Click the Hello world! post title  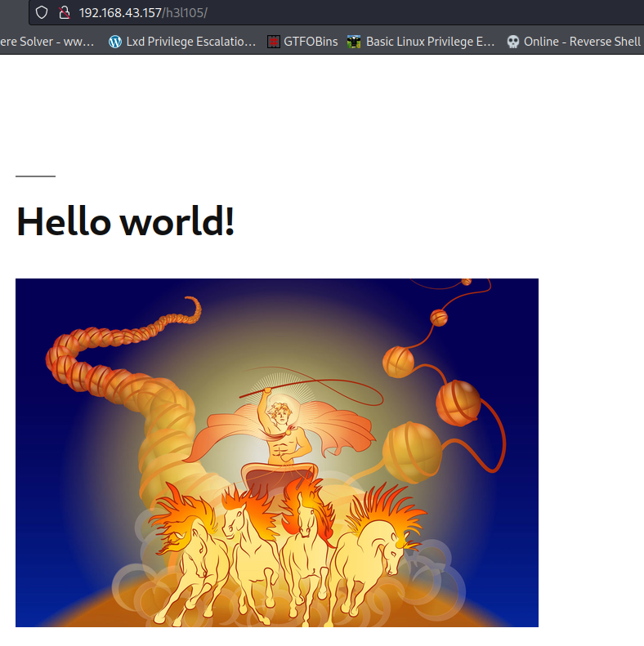[126, 221]
